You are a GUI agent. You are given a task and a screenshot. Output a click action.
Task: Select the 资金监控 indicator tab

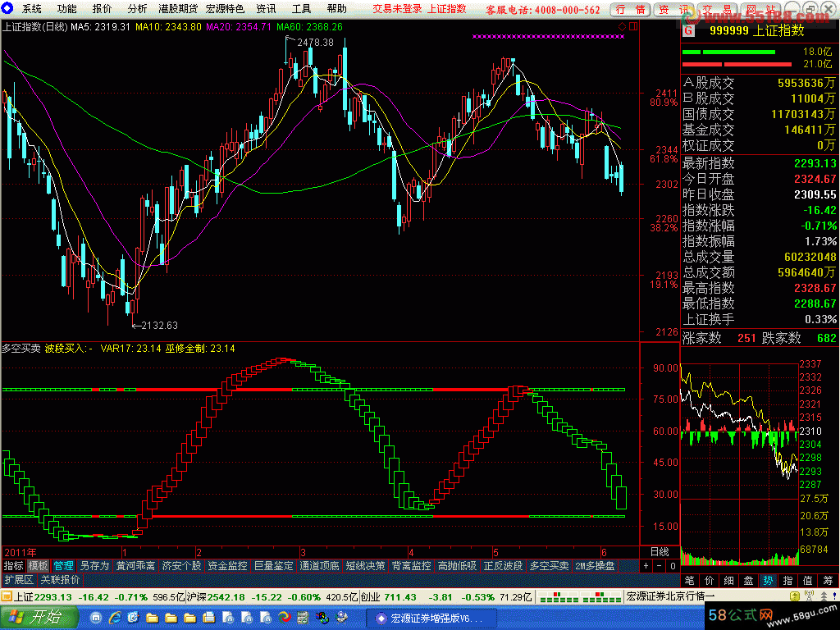pos(227,566)
